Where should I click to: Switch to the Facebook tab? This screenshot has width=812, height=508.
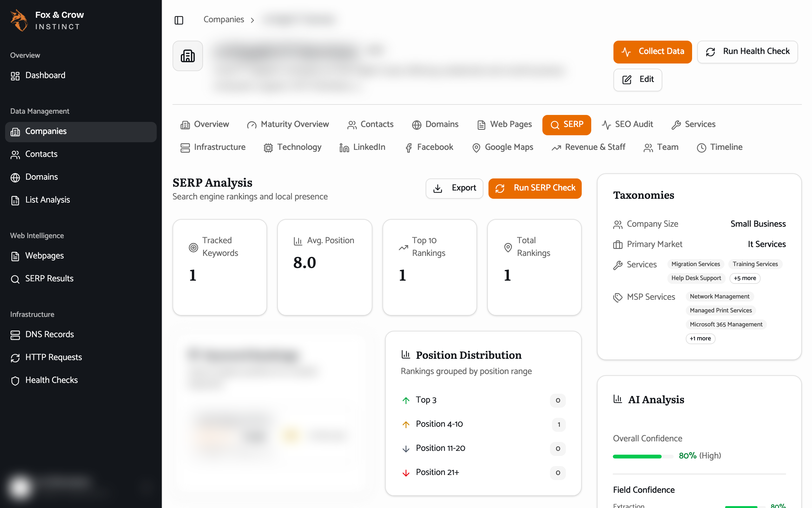429,148
